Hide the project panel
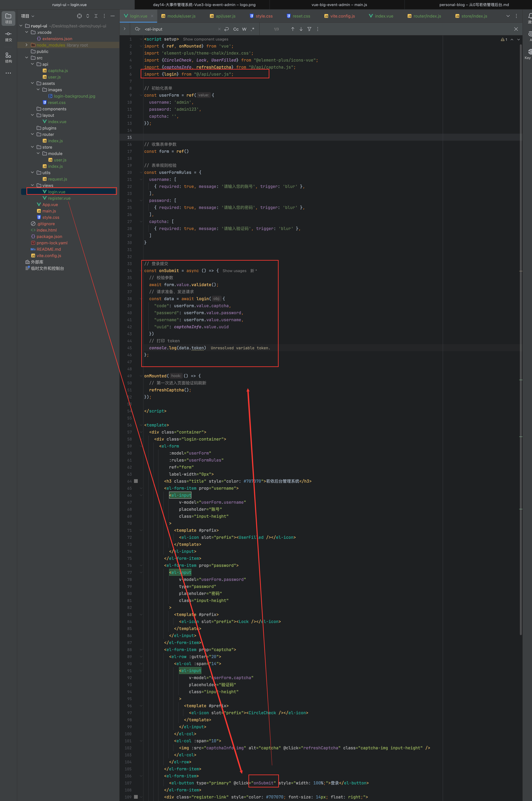Image resolution: width=532 pixels, height=801 pixels. pyautogui.click(x=113, y=16)
